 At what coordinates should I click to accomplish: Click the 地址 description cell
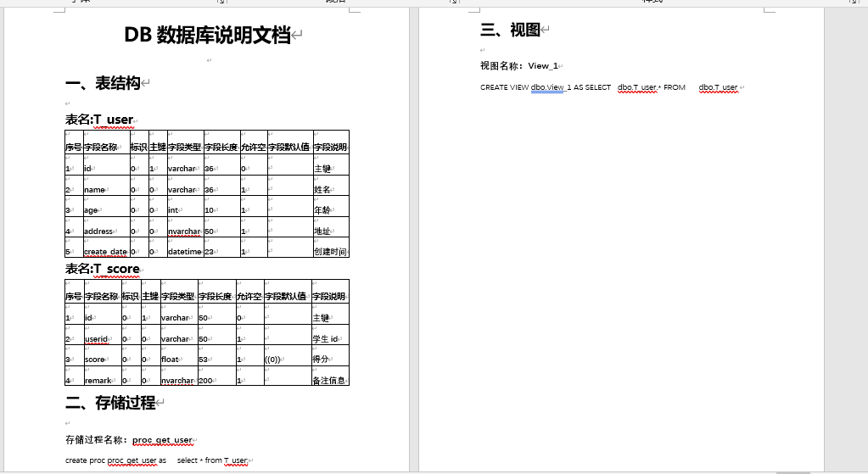[331, 226]
